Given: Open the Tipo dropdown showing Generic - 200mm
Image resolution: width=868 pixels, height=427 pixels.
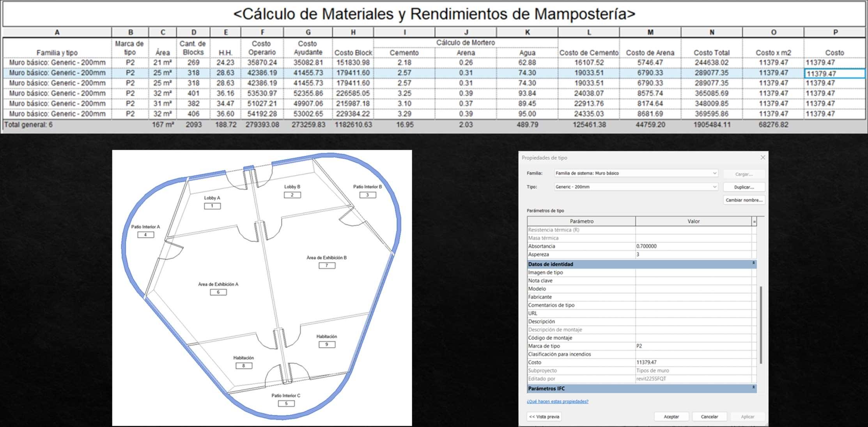Looking at the screenshot, I should click(x=714, y=187).
